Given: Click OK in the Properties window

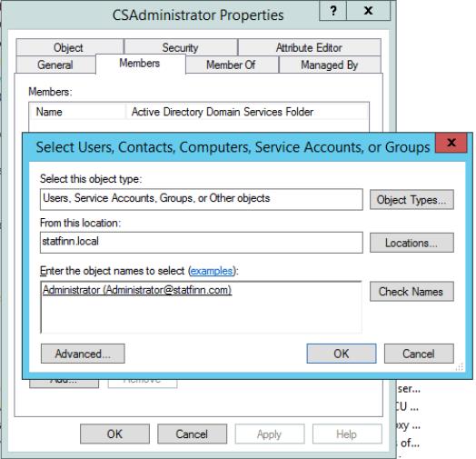Looking at the screenshot, I should pyautogui.click(x=114, y=434).
